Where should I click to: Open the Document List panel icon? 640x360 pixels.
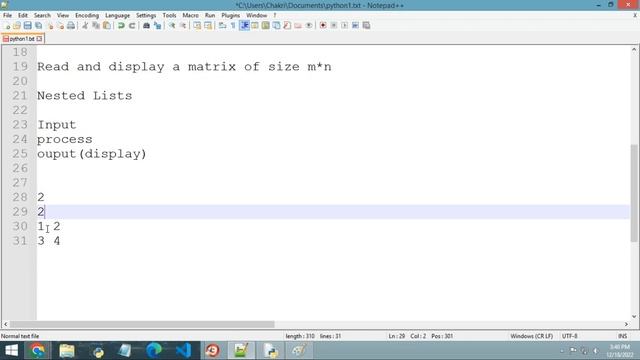pos(276,26)
